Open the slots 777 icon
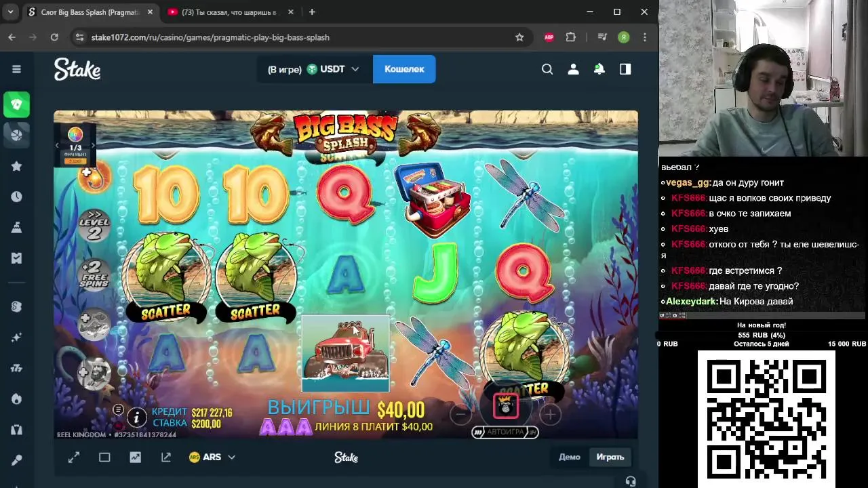 tap(16, 368)
